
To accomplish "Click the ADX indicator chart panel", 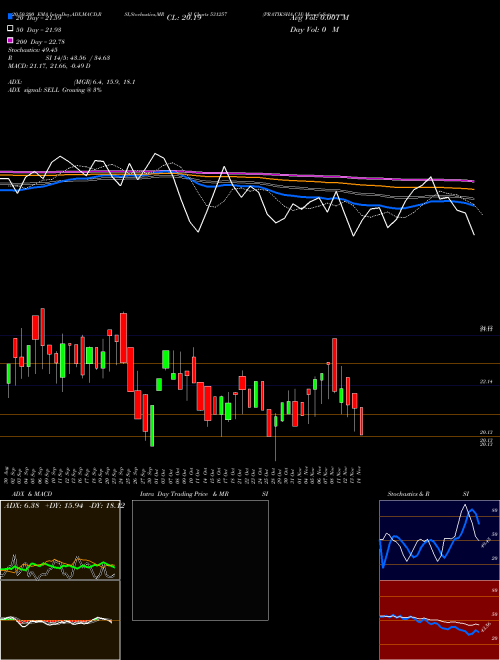I will (x=60, y=540).
